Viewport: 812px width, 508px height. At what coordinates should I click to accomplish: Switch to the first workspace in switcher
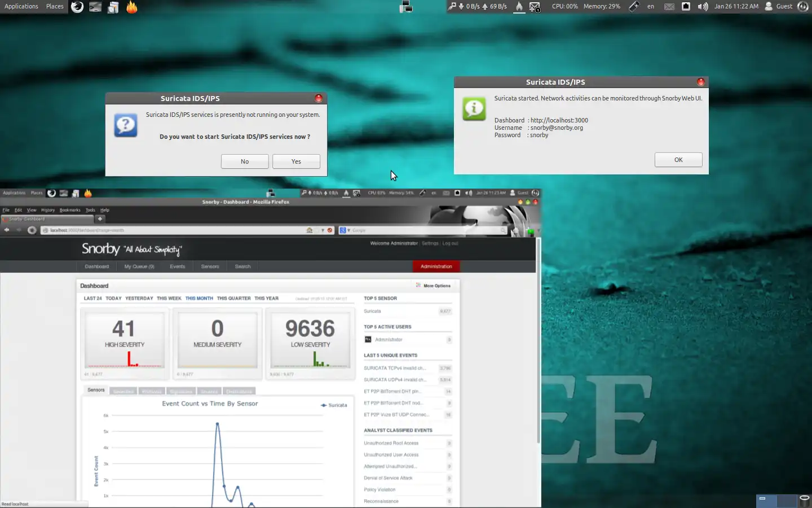click(x=766, y=501)
